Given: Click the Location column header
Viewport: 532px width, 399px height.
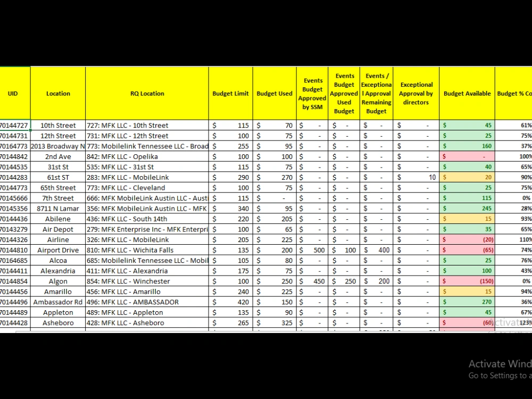Looking at the screenshot, I should [x=58, y=93].
